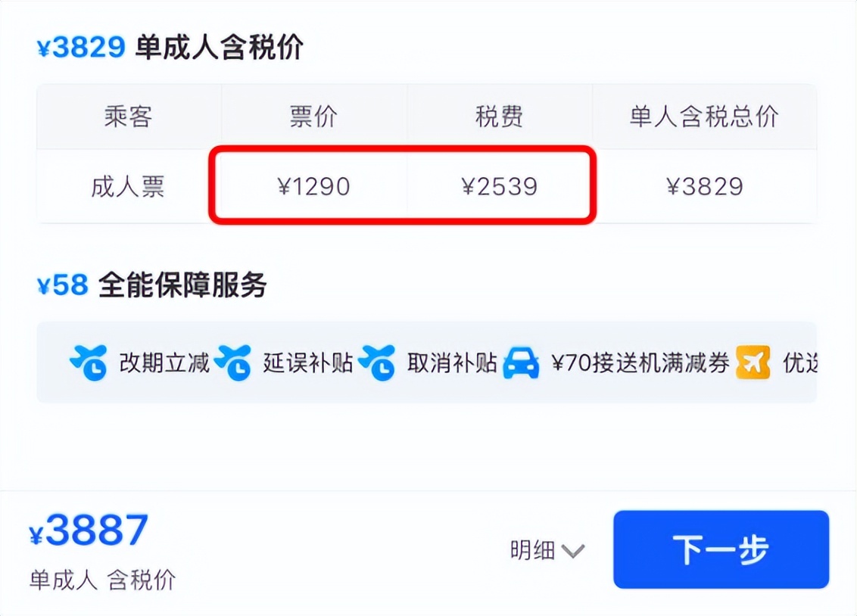
Task: Select the 成人票 row label
Action: (x=128, y=187)
